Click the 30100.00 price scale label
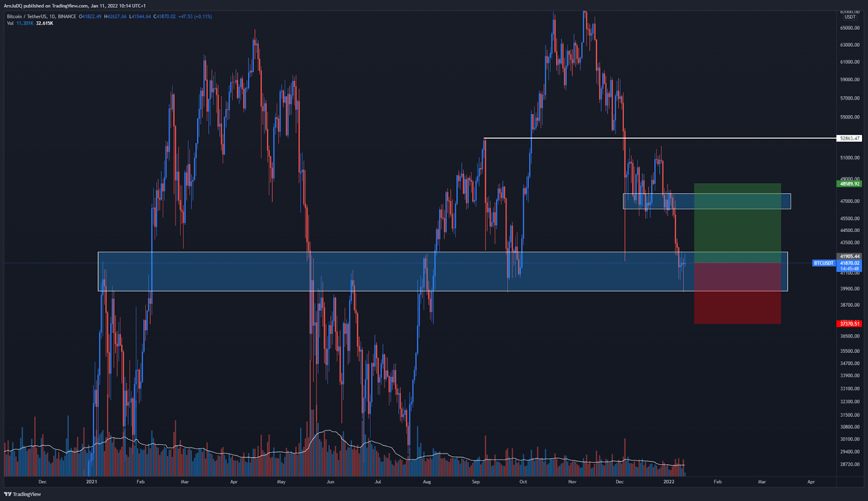Screen dimensions: 868x501 (x=850, y=439)
